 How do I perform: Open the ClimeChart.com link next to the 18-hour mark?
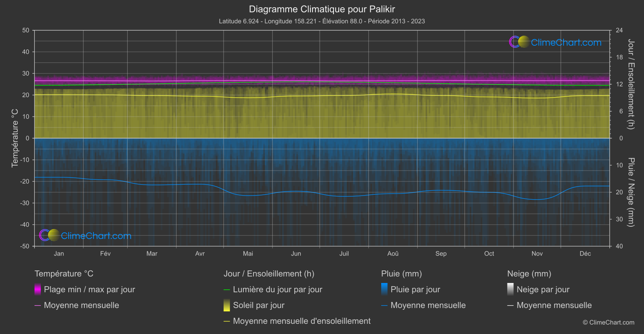point(566,43)
